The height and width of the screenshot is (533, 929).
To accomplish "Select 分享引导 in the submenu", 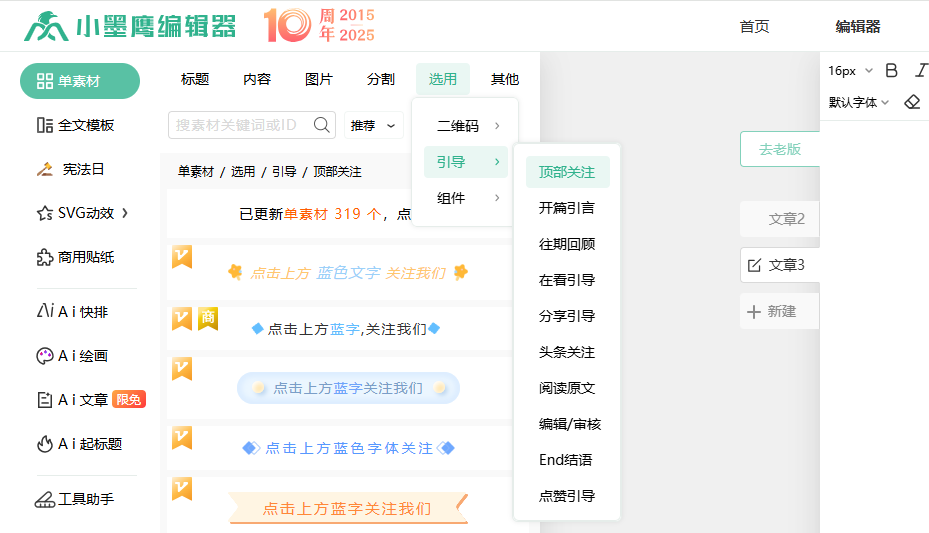I will click(566, 316).
